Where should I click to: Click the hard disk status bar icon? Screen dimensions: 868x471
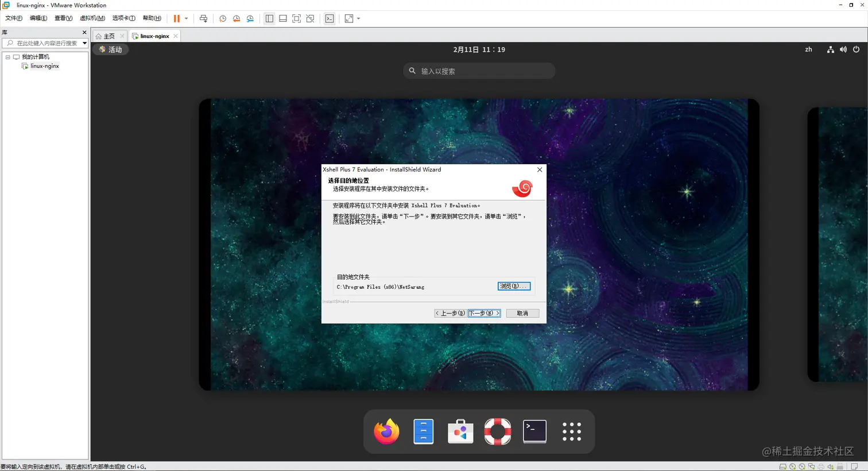(x=782, y=466)
